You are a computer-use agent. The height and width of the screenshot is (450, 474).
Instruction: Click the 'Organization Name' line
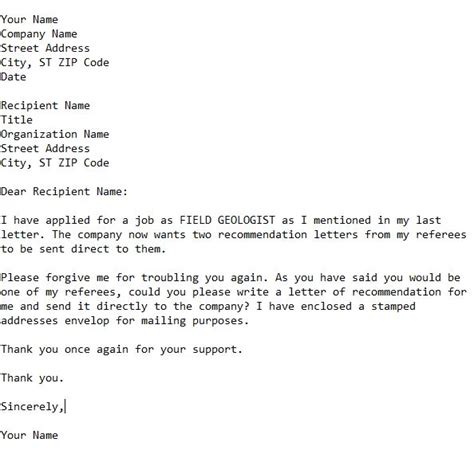(55, 134)
